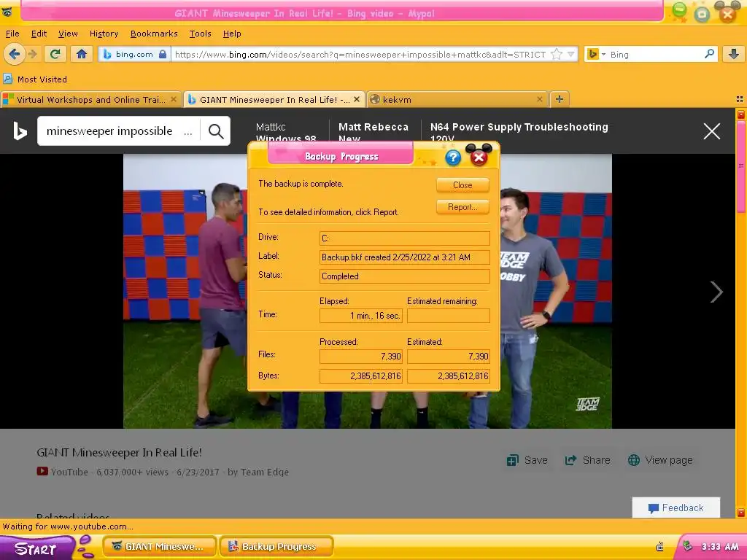The width and height of the screenshot is (747, 560).
Task: Click the Mypal browser icon in title bar
Action: click(7, 12)
